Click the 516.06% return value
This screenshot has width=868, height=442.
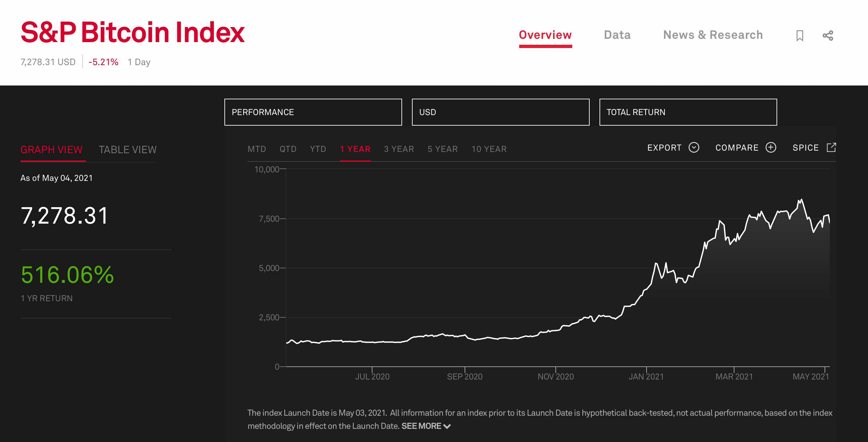pos(67,275)
